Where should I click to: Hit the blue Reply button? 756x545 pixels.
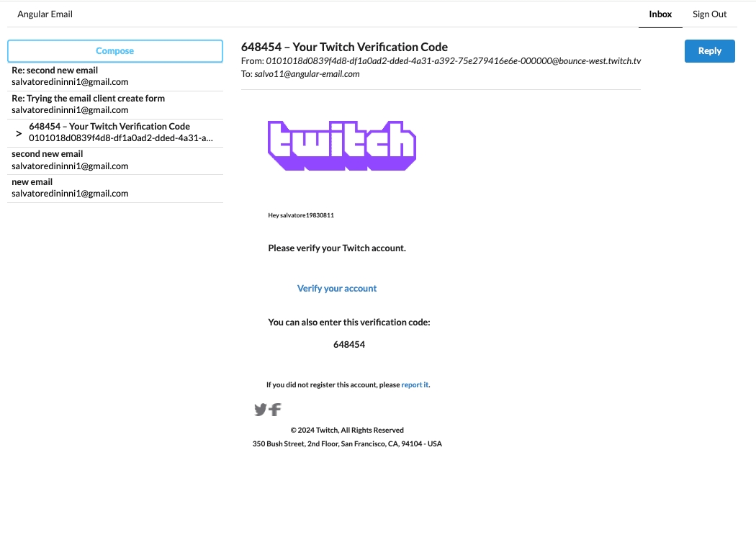pos(709,51)
